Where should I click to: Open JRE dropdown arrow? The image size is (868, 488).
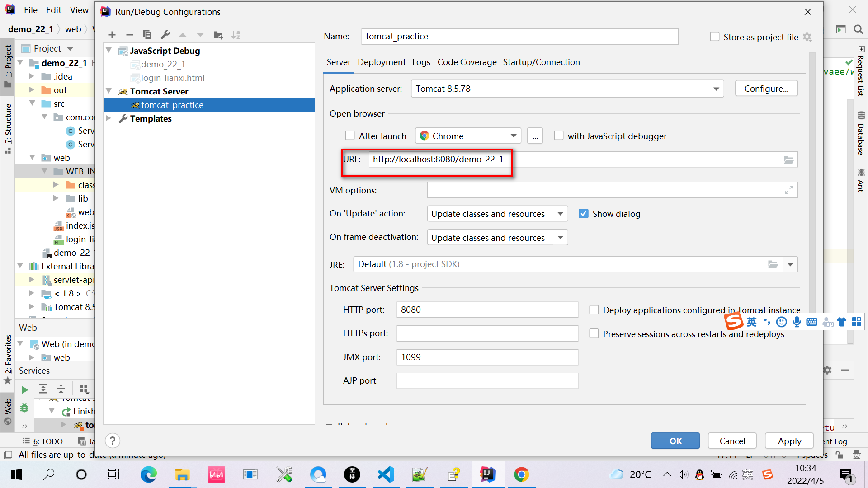(790, 264)
